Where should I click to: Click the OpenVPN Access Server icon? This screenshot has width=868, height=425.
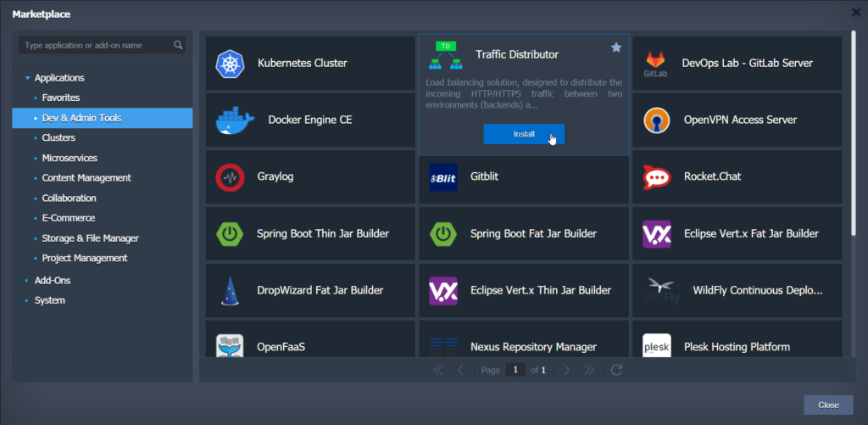coord(657,120)
